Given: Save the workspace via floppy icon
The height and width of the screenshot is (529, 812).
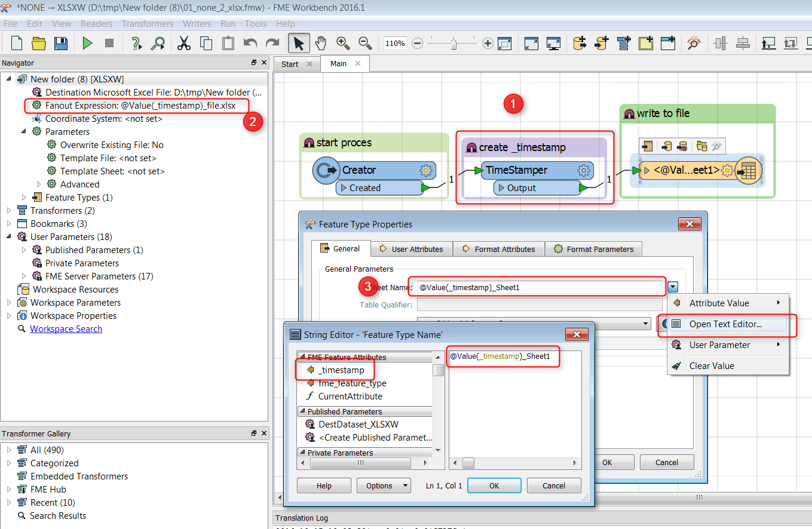Looking at the screenshot, I should pos(60,44).
